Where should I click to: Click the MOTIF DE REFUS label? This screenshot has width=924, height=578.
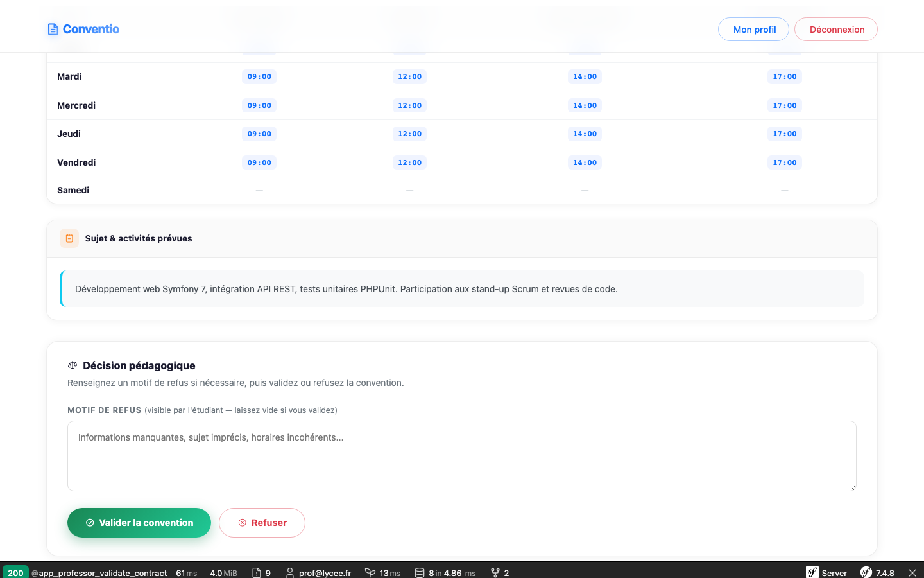[105, 410]
